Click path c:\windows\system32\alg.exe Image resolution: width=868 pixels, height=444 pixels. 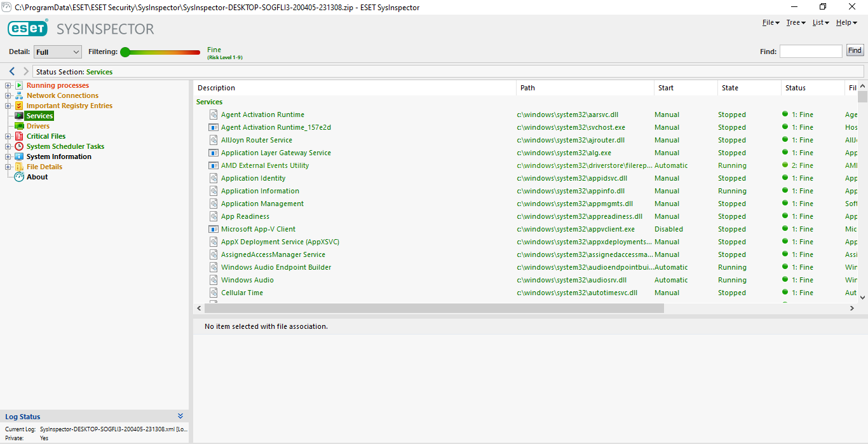click(x=564, y=153)
